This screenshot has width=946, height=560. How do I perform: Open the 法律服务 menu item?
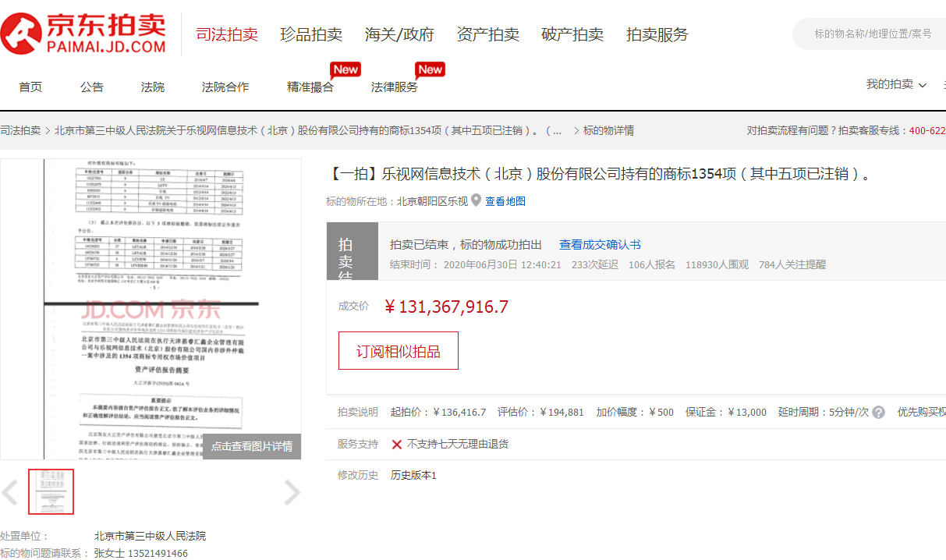point(395,87)
